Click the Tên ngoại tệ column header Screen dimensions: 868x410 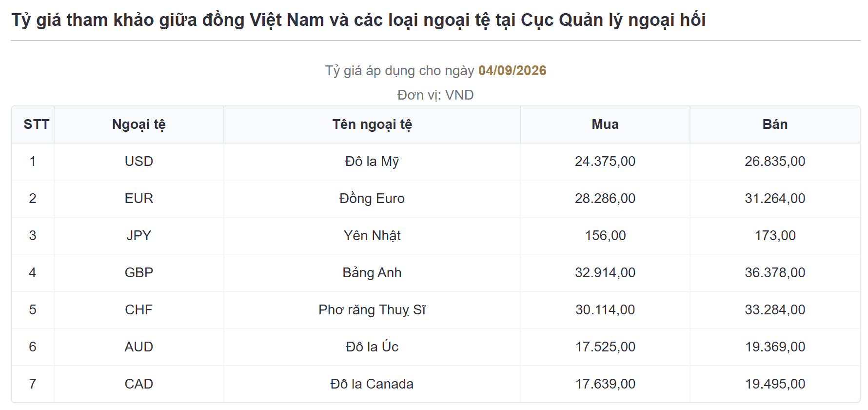coord(372,125)
